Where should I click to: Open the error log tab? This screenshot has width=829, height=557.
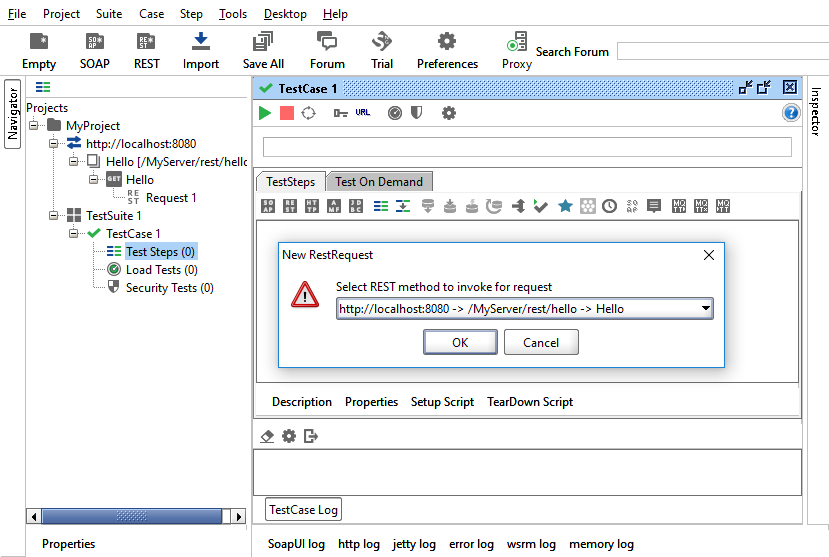point(471,544)
